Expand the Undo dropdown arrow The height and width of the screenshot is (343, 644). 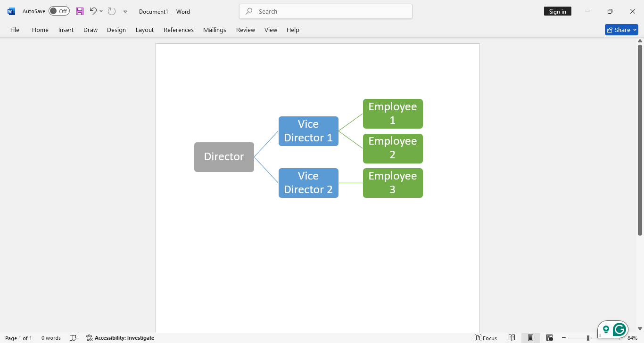(100, 11)
